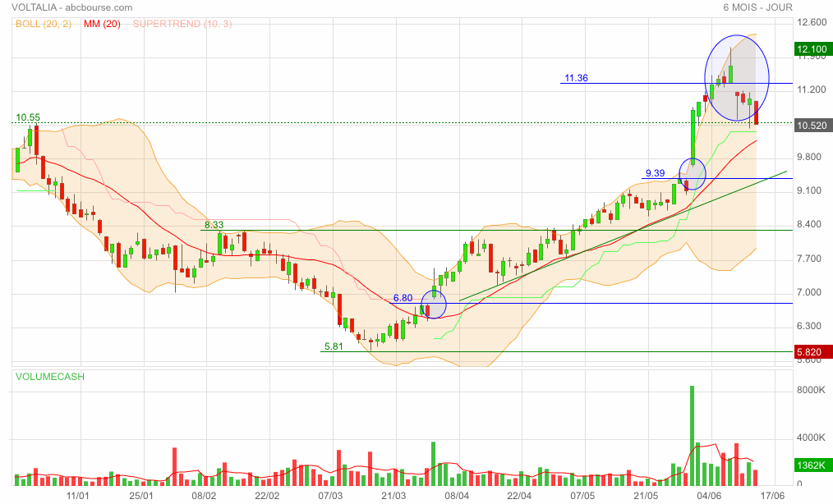The height and width of the screenshot is (504, 833).
Task: Click the 10.55 level label
Action: (x=28, y=117)
